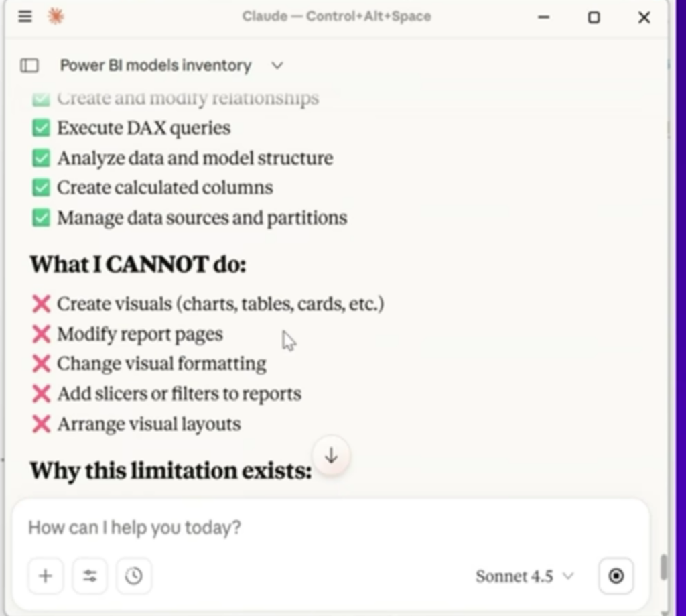Click checkbox next to Create calculated columns

42,188
